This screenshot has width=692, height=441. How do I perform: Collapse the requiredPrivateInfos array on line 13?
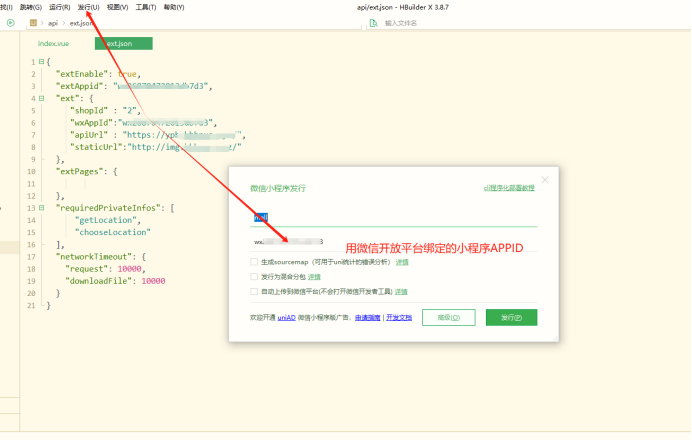click(41, 208)
